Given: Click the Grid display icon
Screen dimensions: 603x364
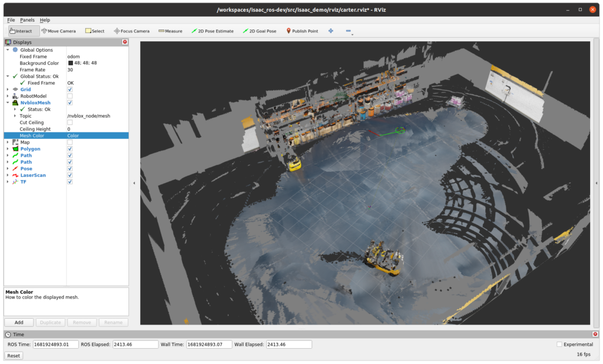Looking at the screenshot, I should [x=15, y=90].
